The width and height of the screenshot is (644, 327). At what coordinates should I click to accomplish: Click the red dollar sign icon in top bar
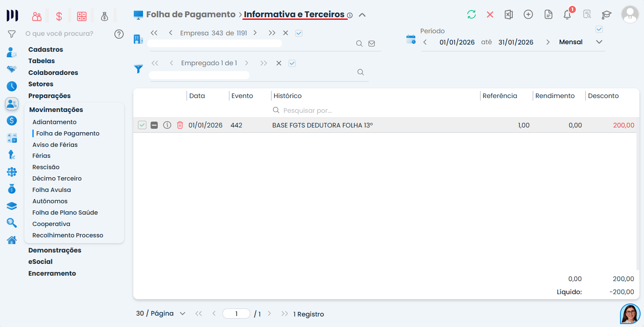tap(59, 16)
